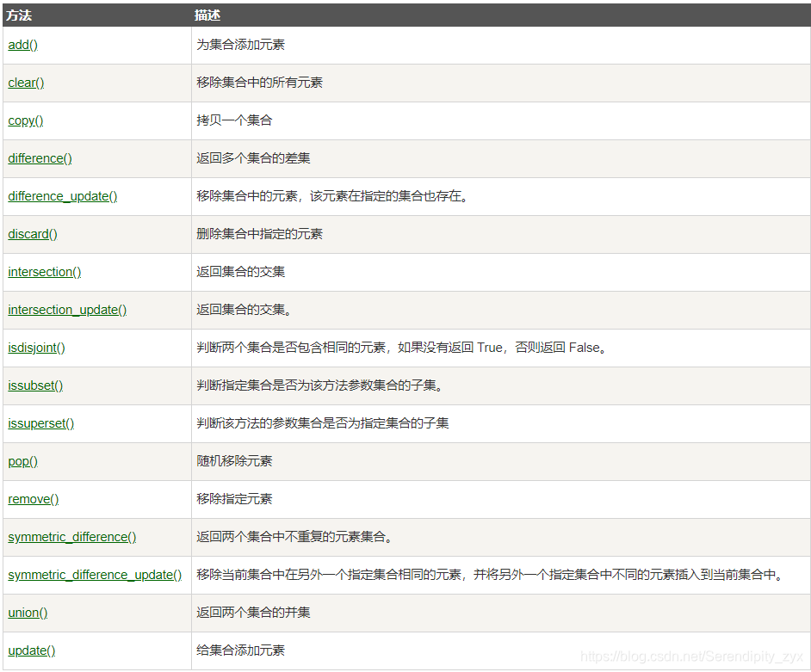Open the pop() method link

click(22, 461)
